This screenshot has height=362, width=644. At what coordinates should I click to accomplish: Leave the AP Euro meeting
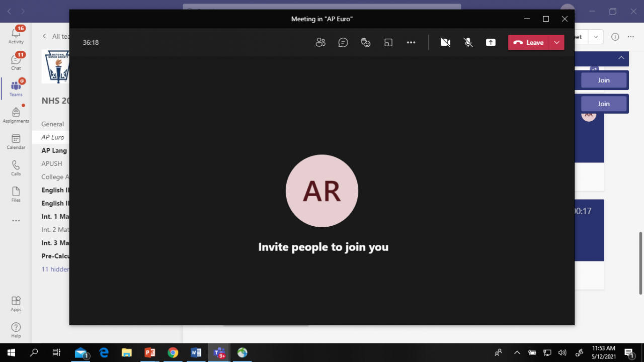click(x=529, y=43)
